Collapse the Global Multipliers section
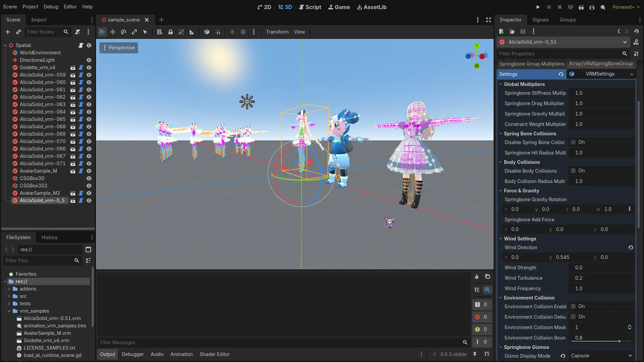 pos(501,84)
